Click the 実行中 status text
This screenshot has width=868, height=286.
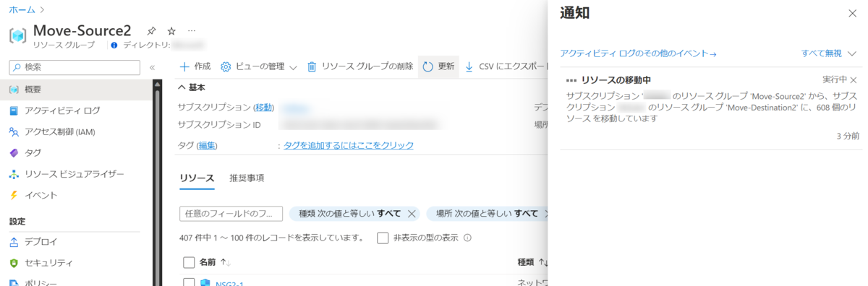[834, 79]
